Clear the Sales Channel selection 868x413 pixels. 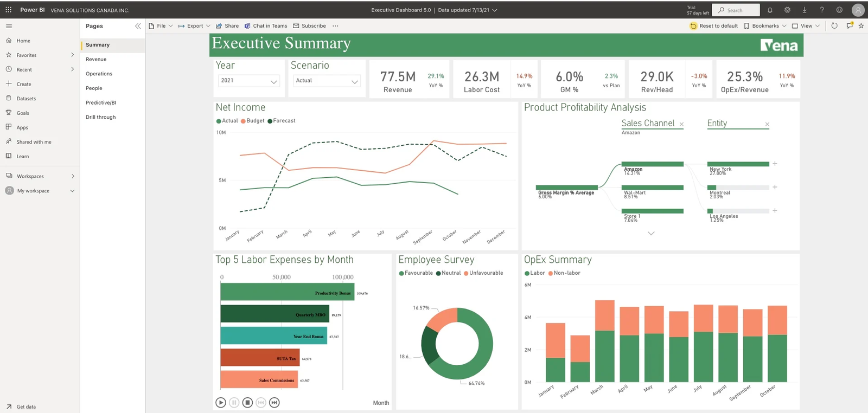[x=681, y=125]
